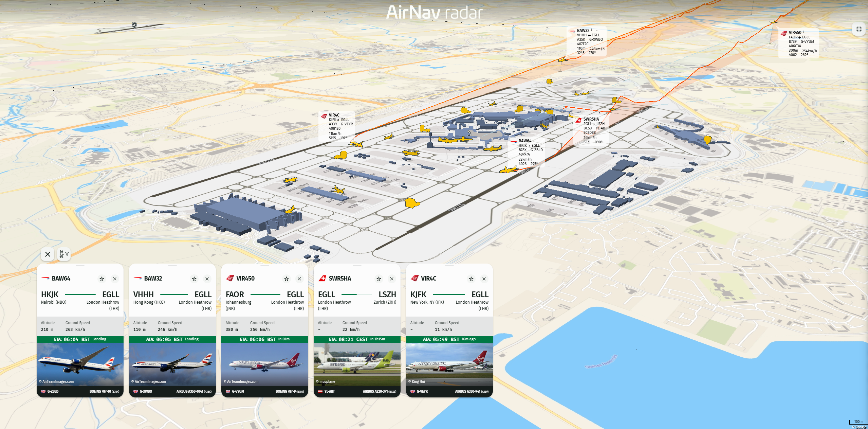Favorite the BAW64 flight card star
Image resolution: width=868 pixels, height=429 pixels.
click(x=102, y=279)
